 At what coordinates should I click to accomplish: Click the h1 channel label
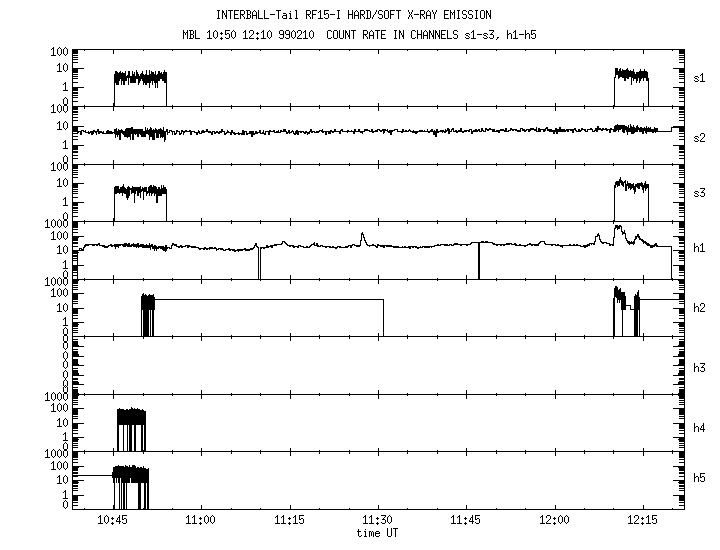(700, 249)
